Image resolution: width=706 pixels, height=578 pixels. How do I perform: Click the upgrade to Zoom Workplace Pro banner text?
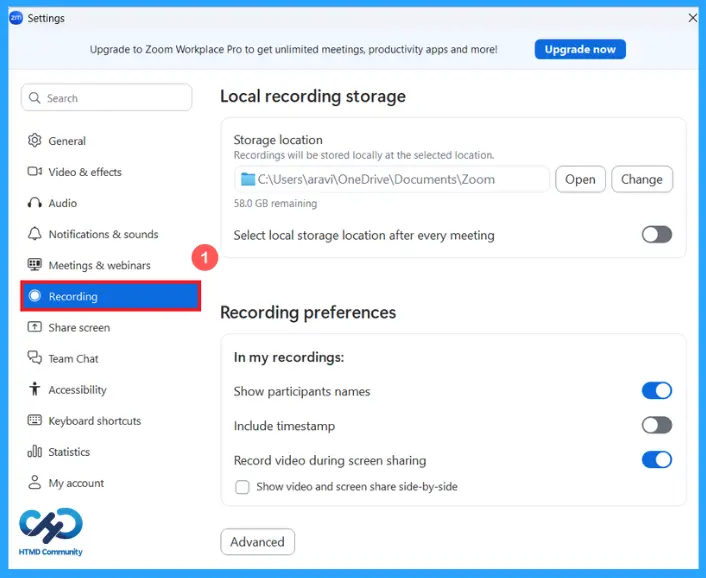(294, 50)
